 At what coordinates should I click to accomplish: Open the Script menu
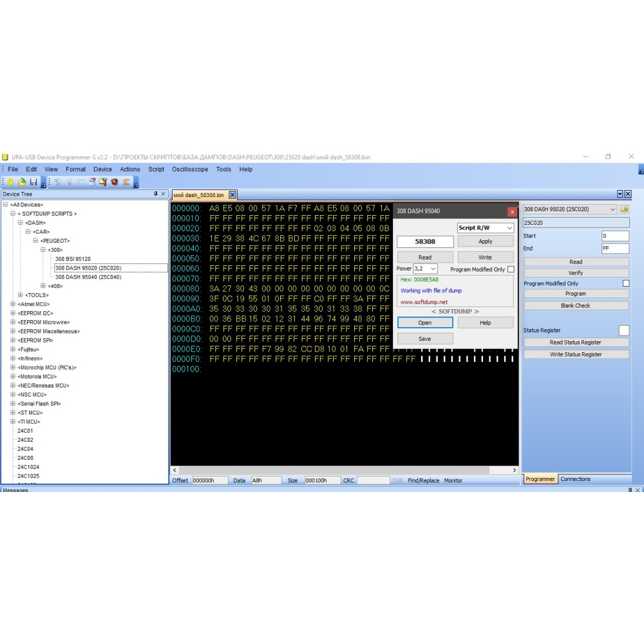(x=156, y=169)
